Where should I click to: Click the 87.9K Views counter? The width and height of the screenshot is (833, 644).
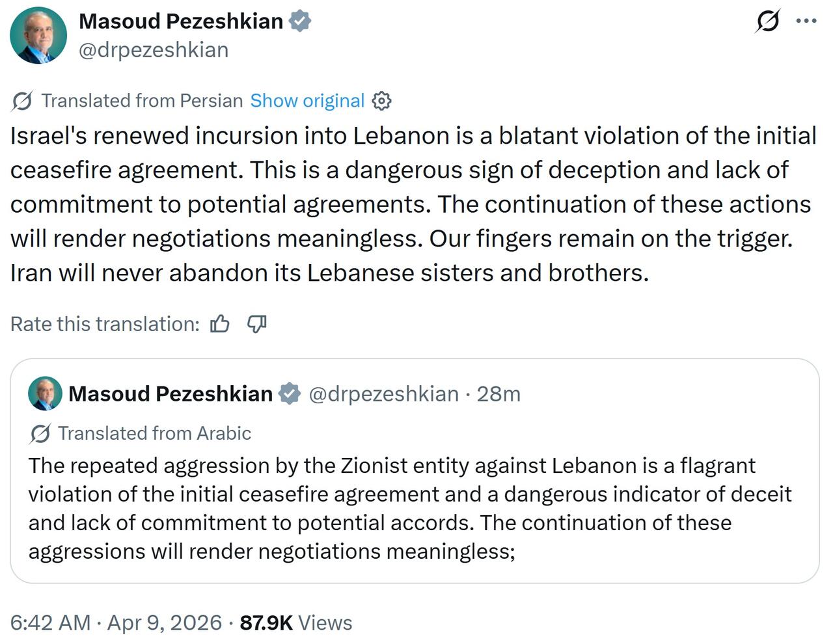(296, 623)
